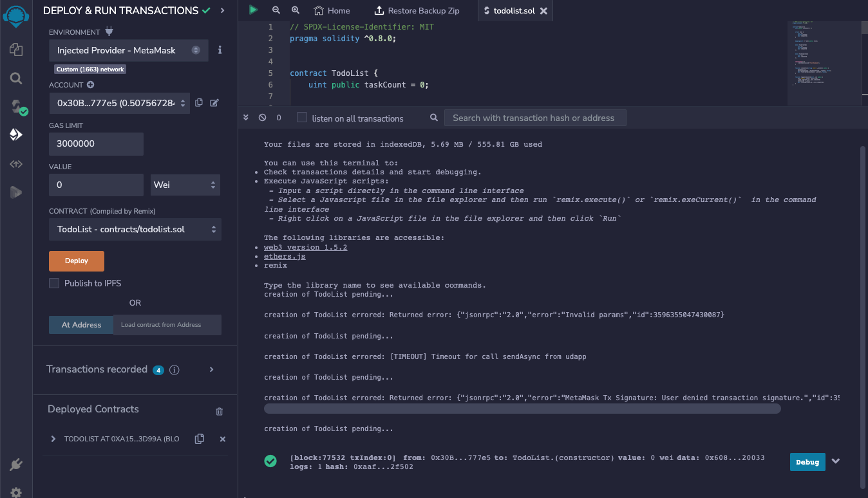Viewport: 868px width, 498px height.
Task: Copy the account address to clipboard
Action: (x=199, y=103)
